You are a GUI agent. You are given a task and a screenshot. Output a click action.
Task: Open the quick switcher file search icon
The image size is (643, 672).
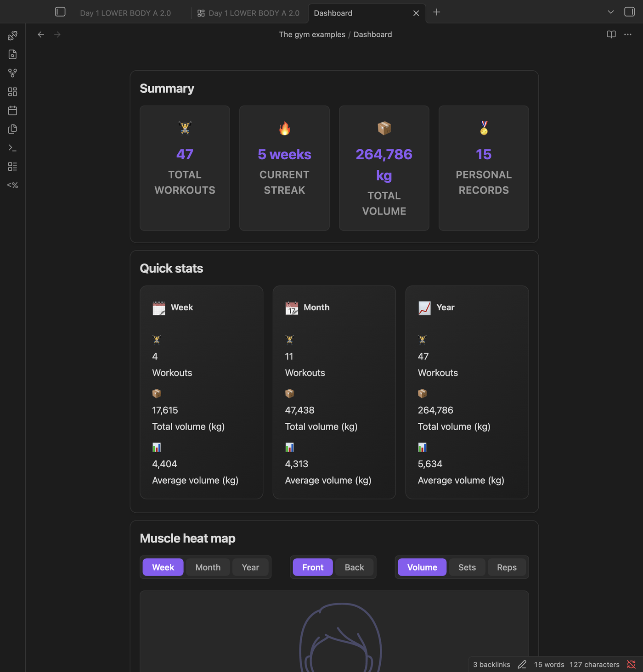(x=12, y=54)
